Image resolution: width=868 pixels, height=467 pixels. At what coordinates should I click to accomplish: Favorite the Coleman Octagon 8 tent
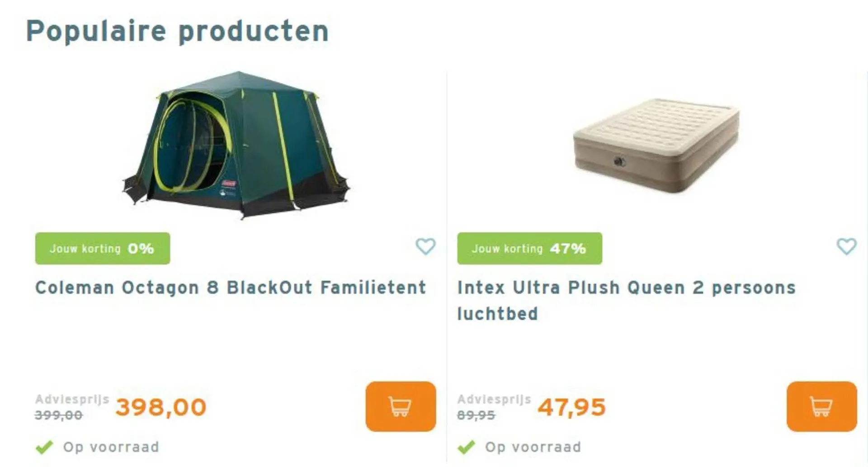tap(425, 246)
